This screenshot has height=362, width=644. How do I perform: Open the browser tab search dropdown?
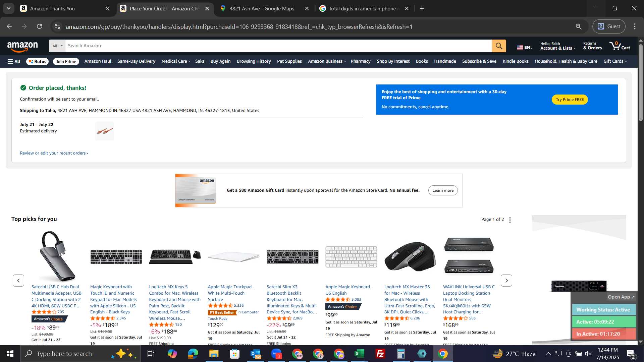8,8
